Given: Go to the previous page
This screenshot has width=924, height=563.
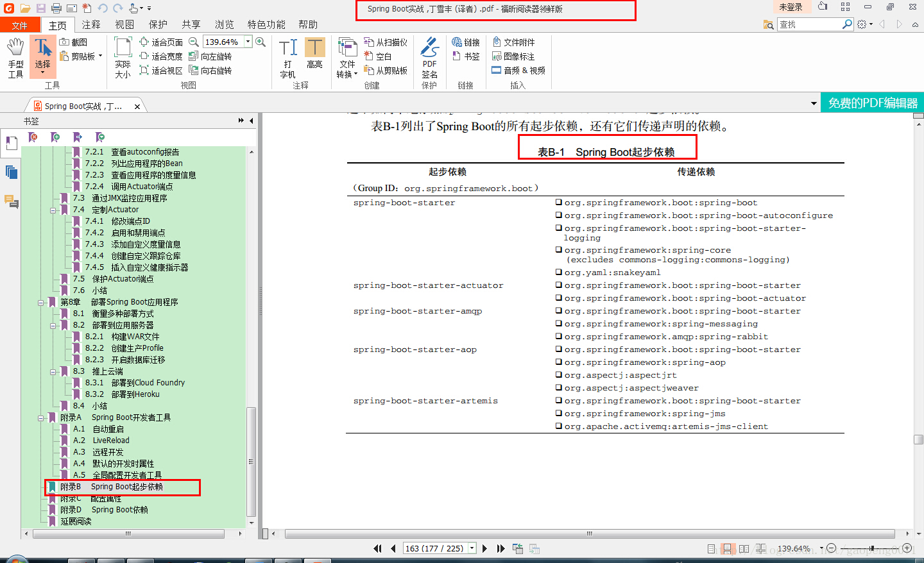Looking at the screenshot, I should point(393,548).
